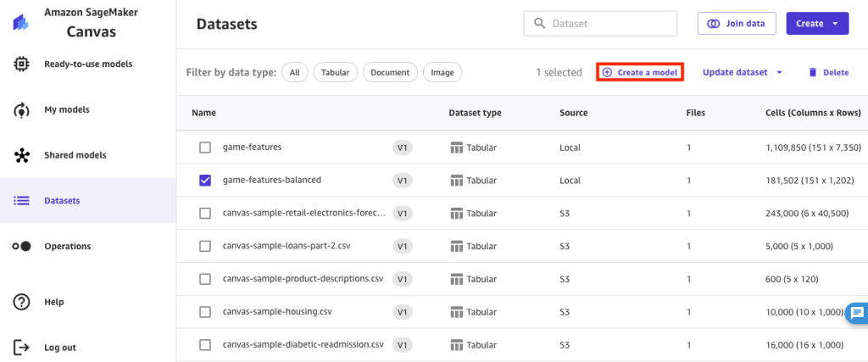Image resolution: width=868 pixels, height=362 pixels.
Task: Select the canvas-sample-product-descriptions.csv checkbox
Action: (x=205, y=280)
